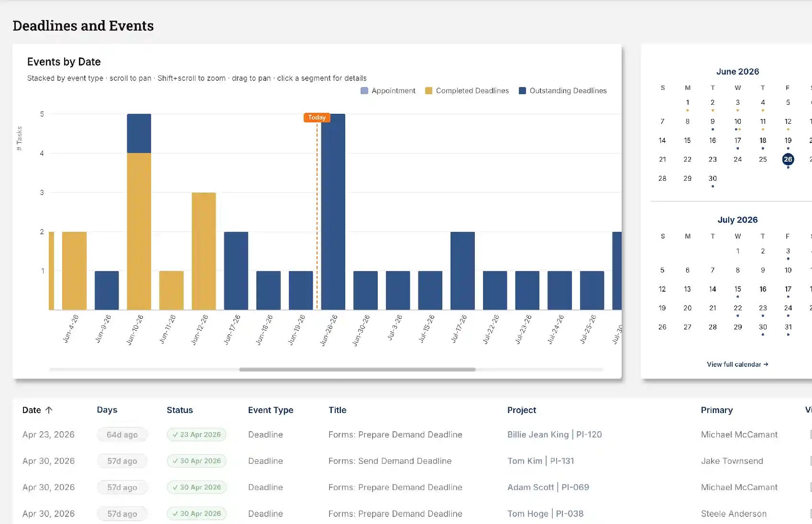Select July 22 in the July calendar
Image resolution: width=812 pixels, height=524 pixels.
tap(737, 308)
